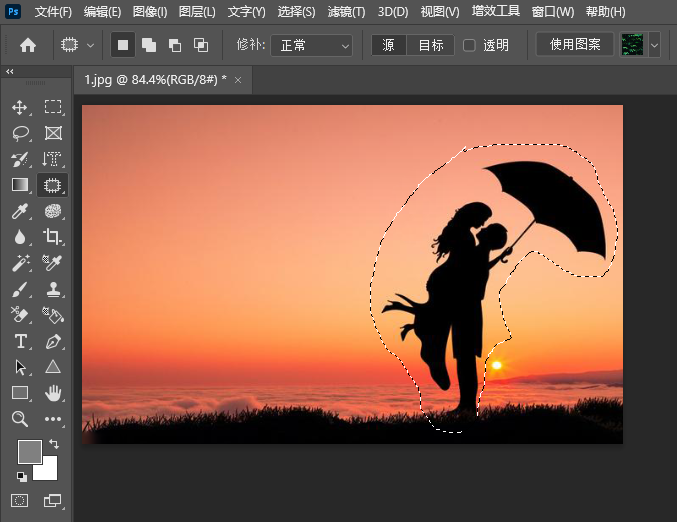Screen dimensions: 677x522
Task: Select the Rectangular Marquee tool
Action: [53, 107]
